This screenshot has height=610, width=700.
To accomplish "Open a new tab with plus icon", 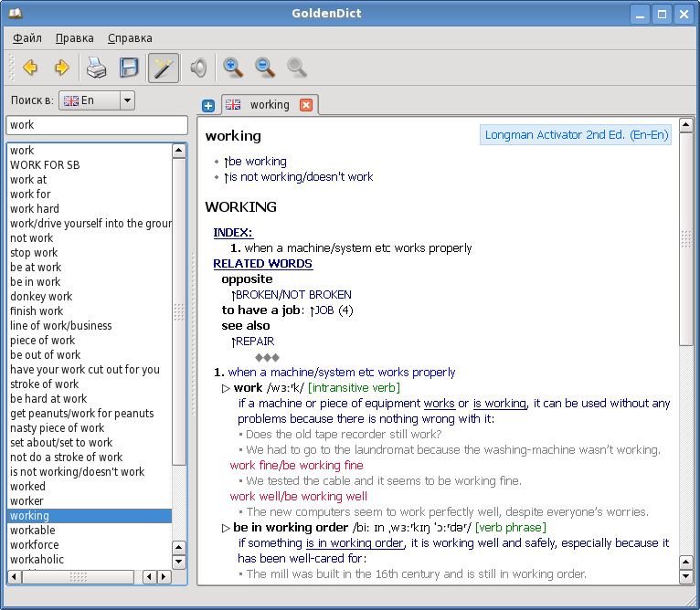I will (x=208, y=106).
